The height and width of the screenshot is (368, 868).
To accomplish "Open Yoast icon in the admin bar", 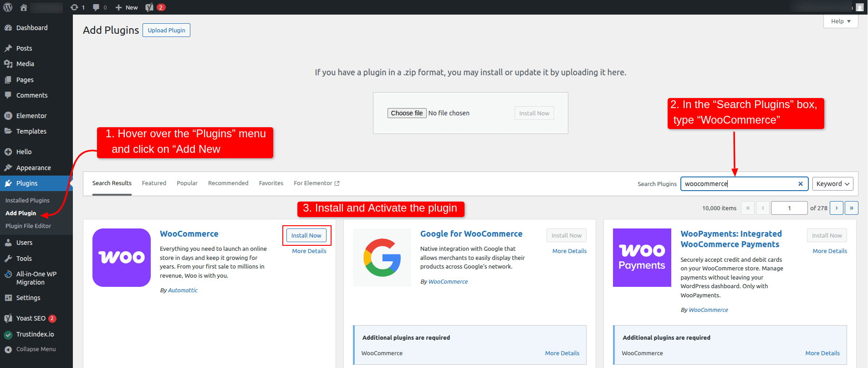I will (x=149, y=7).
